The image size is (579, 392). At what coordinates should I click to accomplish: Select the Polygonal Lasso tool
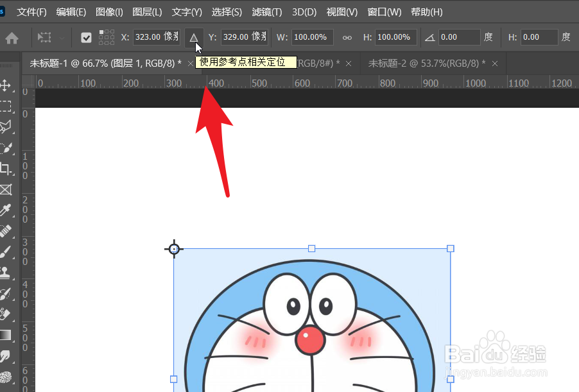pyautogui.click(x=6, y=127)
